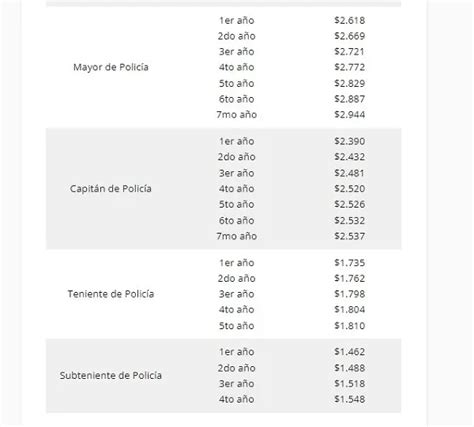Select Mayor's 7mo año row label
Viewport: 474px width, 427px height.
click(x=237, y=115)
